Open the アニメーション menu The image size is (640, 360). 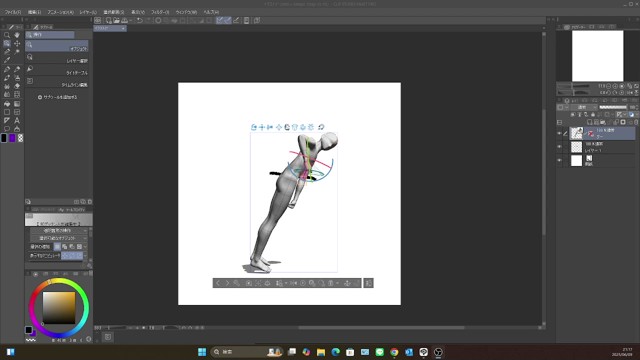point(60,12)
